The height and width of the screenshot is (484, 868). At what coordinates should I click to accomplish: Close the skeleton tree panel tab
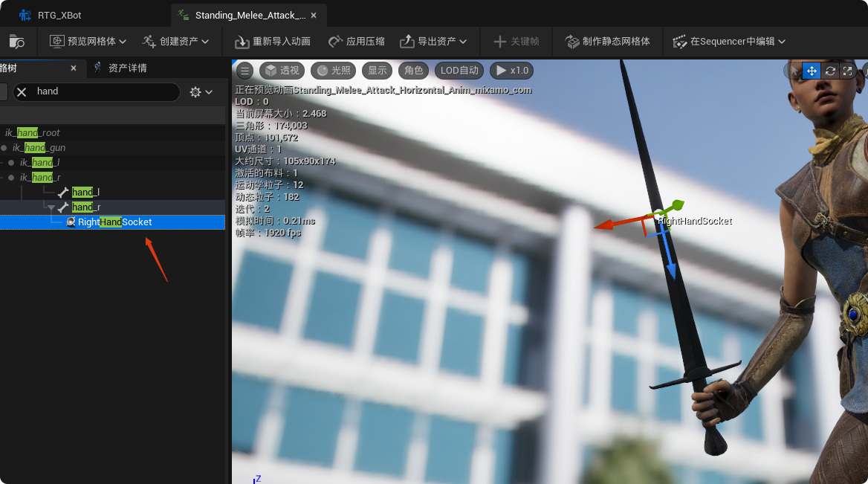(x=74, y=68)
